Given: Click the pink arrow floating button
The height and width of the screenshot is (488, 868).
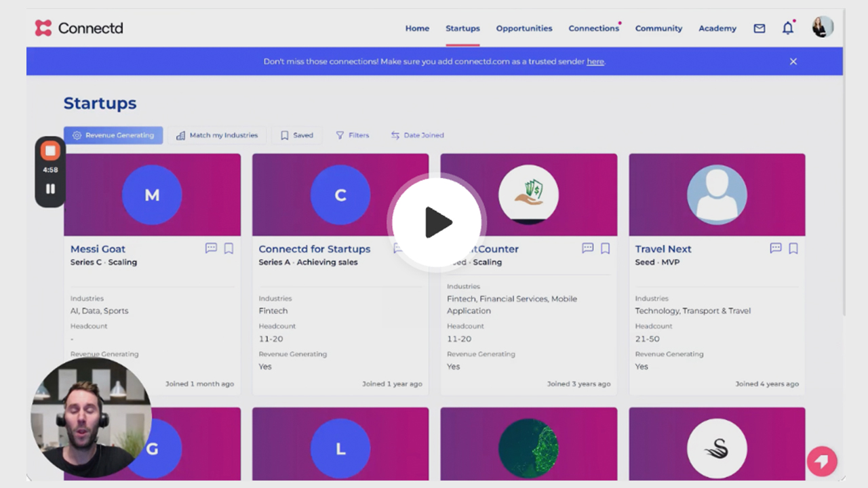Looking at the screenshot, I should pos(822,462).
